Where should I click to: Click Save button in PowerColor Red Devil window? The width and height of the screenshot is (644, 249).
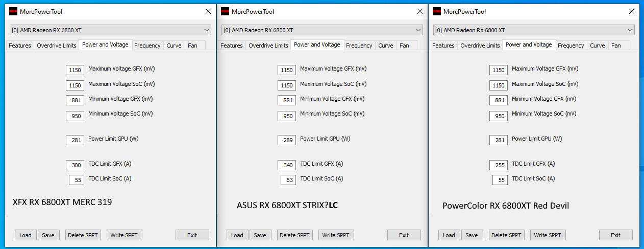coord(472,235)
